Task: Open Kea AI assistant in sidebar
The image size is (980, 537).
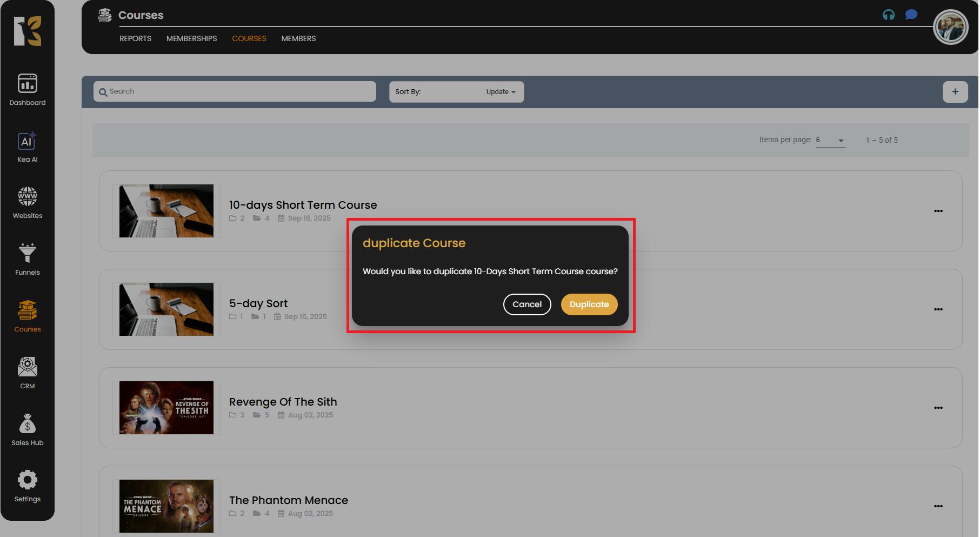Action: tap(28, 147)
